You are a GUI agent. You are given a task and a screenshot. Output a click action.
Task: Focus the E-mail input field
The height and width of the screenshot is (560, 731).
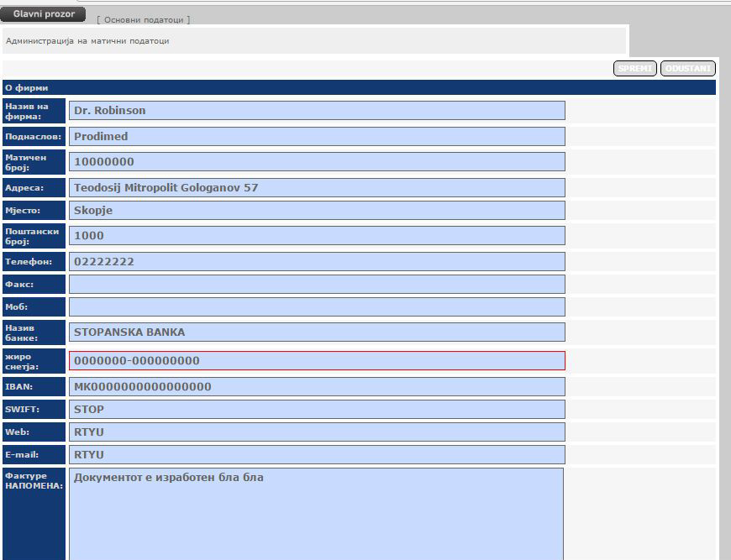(x=317, y=455)
